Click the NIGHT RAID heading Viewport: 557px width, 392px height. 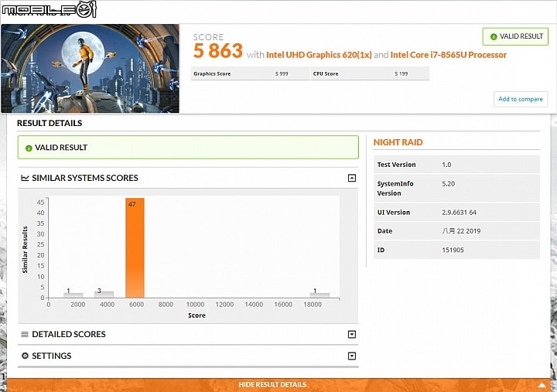(x=398, y=142)
